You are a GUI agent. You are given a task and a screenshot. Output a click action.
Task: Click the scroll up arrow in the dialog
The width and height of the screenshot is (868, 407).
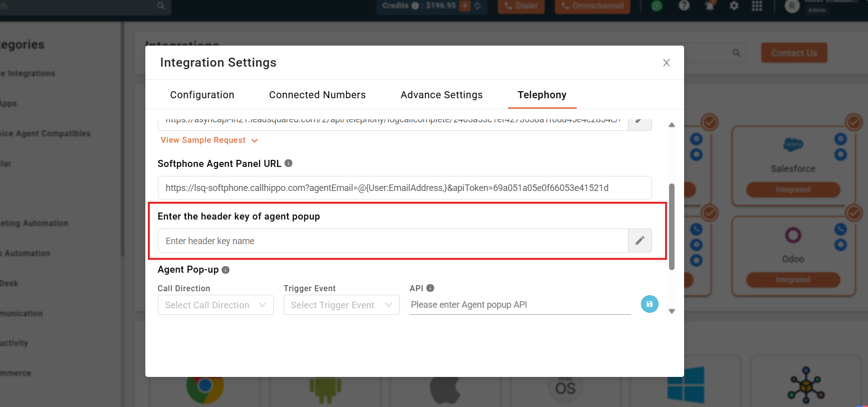pos(672,125)
